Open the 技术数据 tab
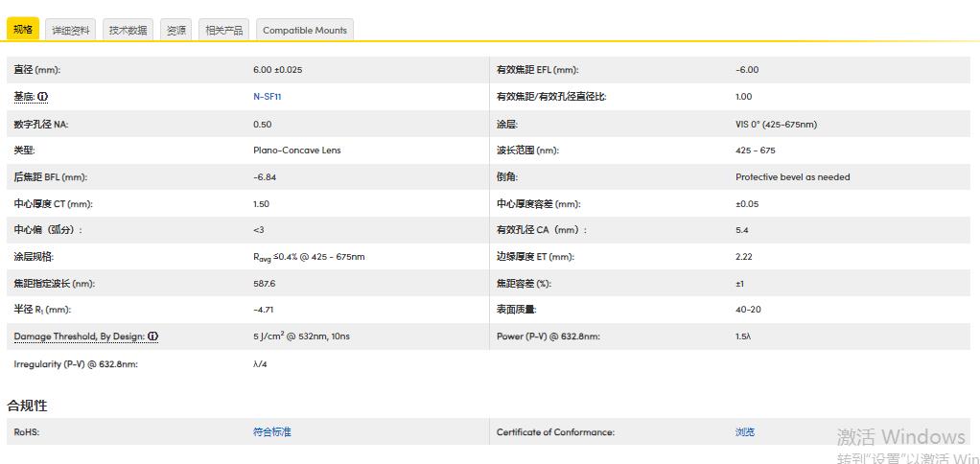 pos(128,30)
